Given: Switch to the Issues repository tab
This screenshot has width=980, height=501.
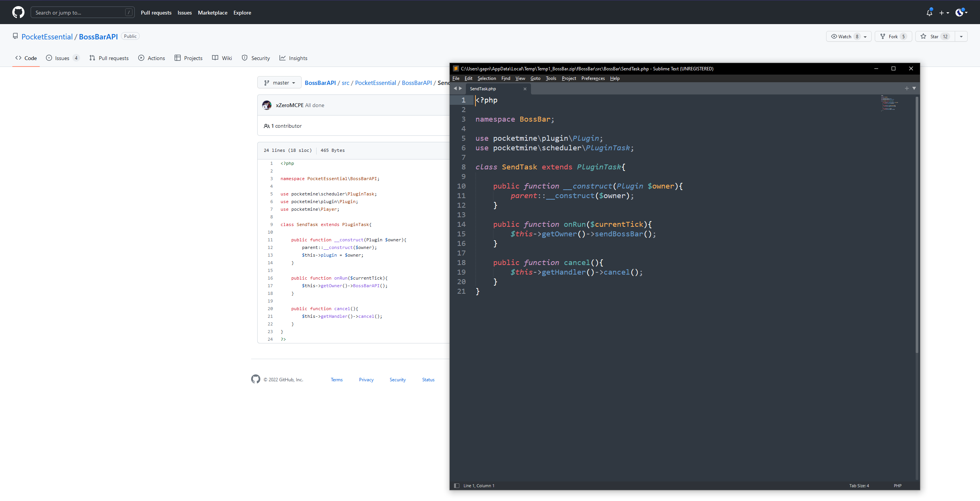Looking at the screenshot, I should point(62,58).
